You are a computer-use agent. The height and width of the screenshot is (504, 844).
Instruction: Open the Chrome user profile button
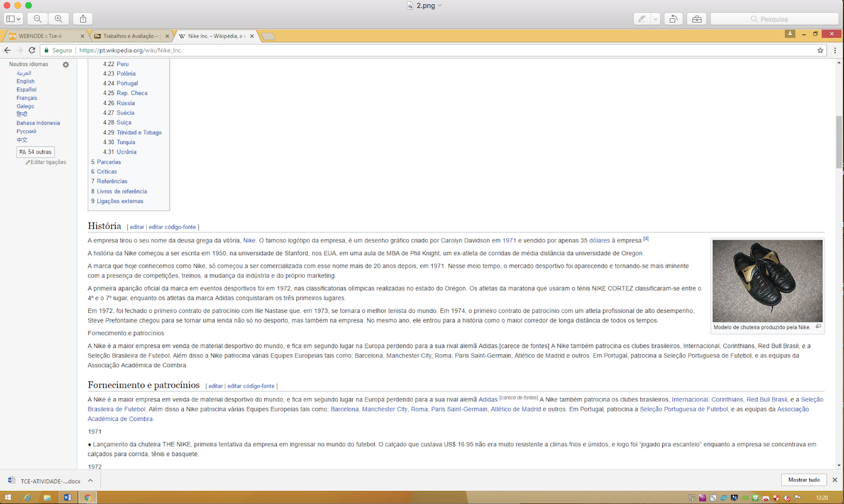pos(790,34)
